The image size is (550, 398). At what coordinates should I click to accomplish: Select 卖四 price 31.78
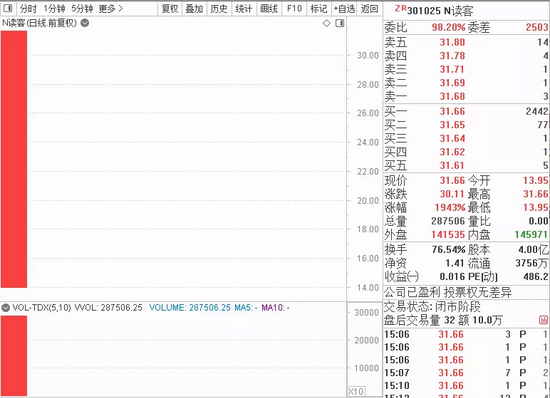pyautogui.click(x=452, y=56)
